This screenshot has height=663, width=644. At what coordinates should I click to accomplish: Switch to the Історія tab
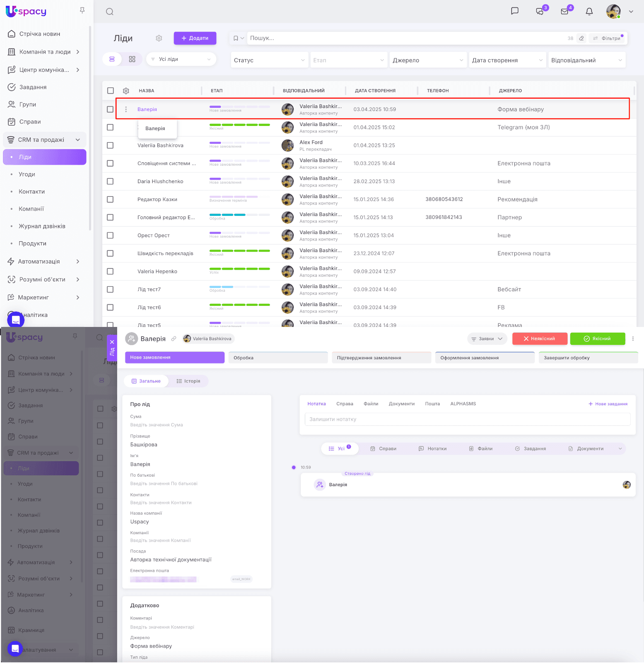point(188,381)
